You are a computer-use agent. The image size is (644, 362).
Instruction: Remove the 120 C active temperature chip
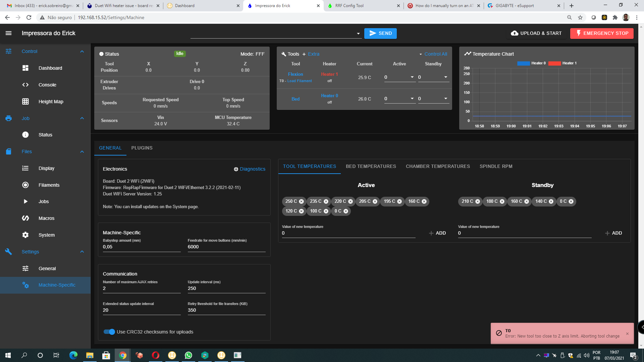click(301, 211)
